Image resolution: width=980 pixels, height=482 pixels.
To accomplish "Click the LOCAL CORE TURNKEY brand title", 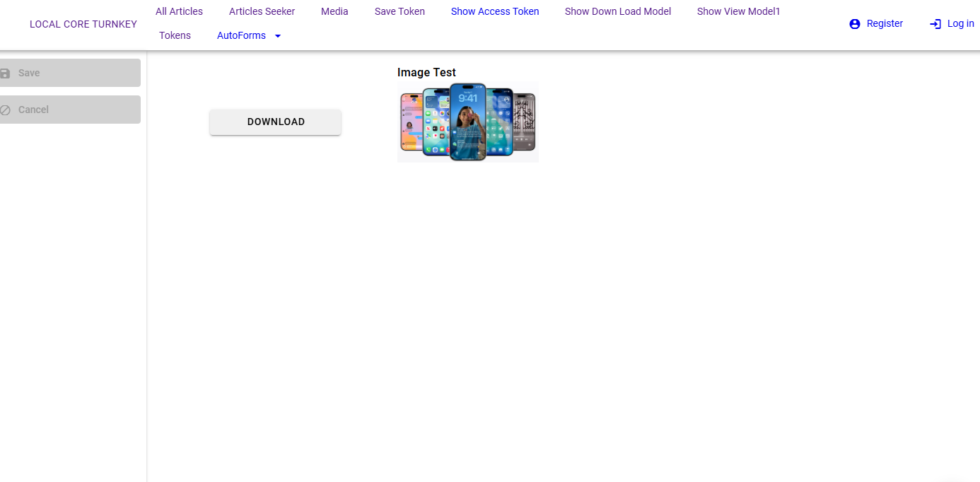I will (x=83, y=24).
